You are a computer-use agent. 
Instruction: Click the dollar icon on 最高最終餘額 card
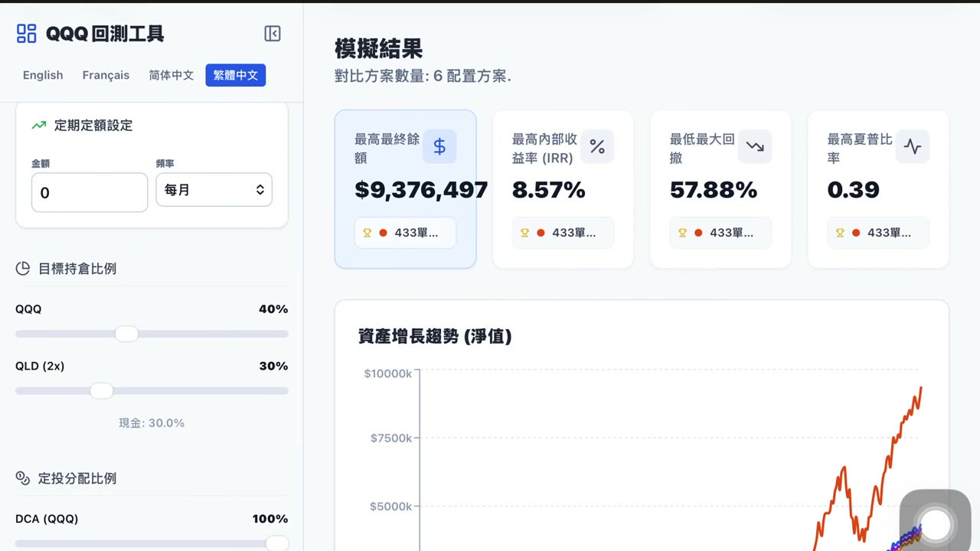coord(439,146)
